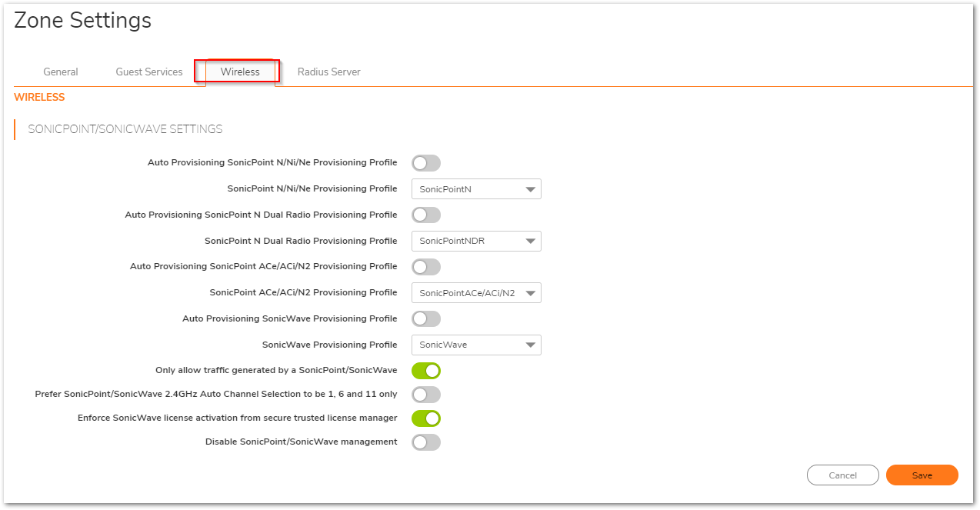The width and height of the screenshot is (980, 510).
Task: Go to the Radius Server tab
Action: 329,72
